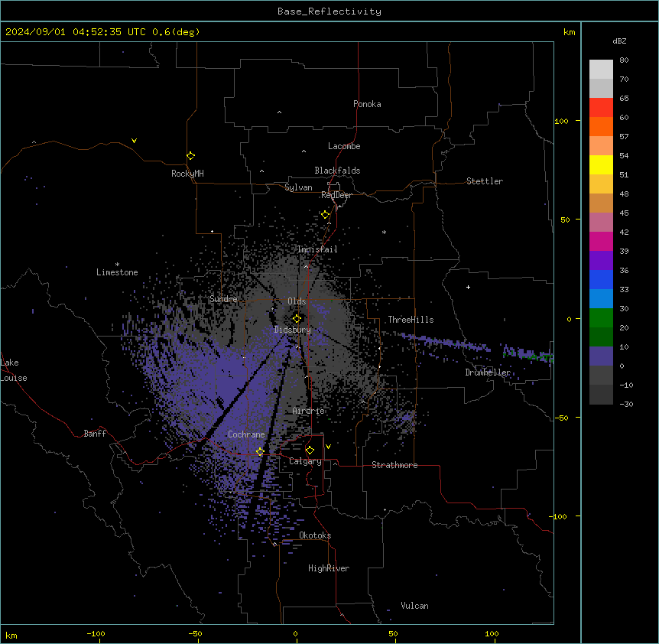659x644 pixels.
Task: Click the Ponoka label on map
Action: coord(367,104)
